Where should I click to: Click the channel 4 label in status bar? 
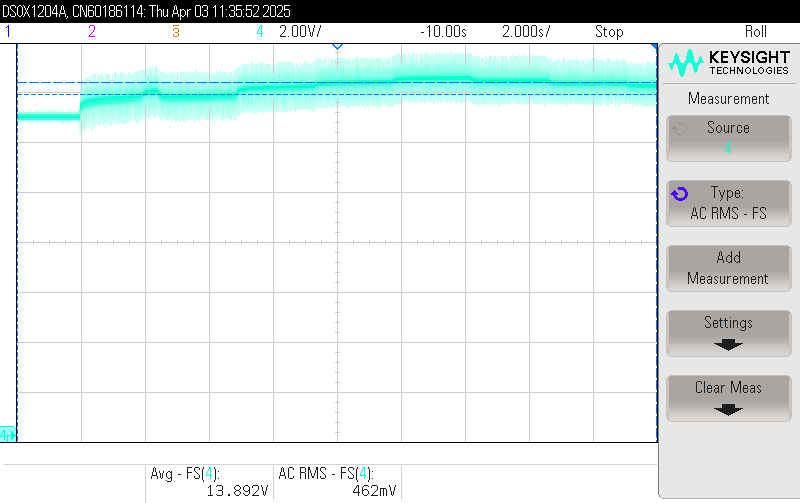click(x=260, y=31)
